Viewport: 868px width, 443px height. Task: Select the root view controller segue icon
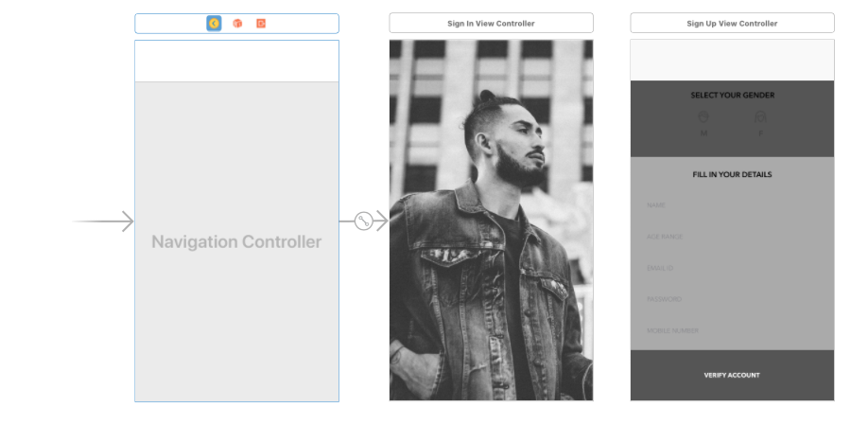click(x=363, y=221)
